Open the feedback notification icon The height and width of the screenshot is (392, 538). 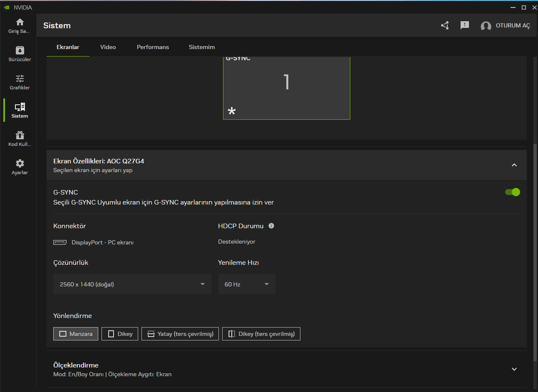click(x=465, y=26)
